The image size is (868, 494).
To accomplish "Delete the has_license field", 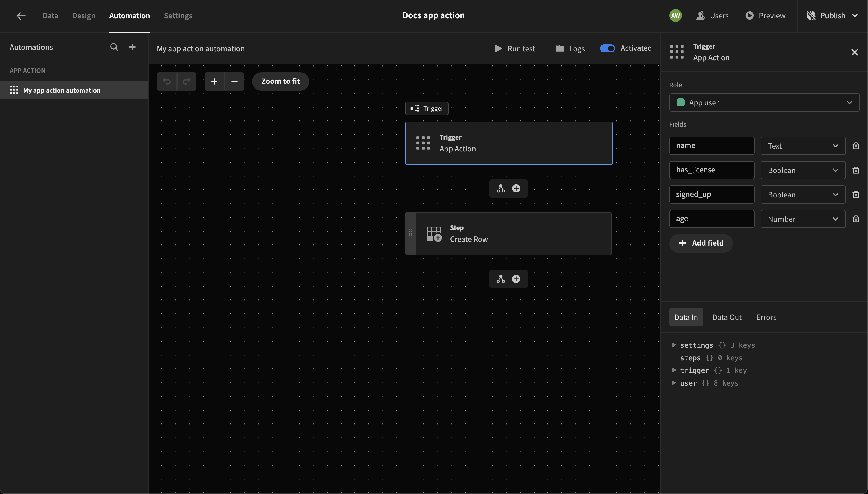I will pos(856,170).
